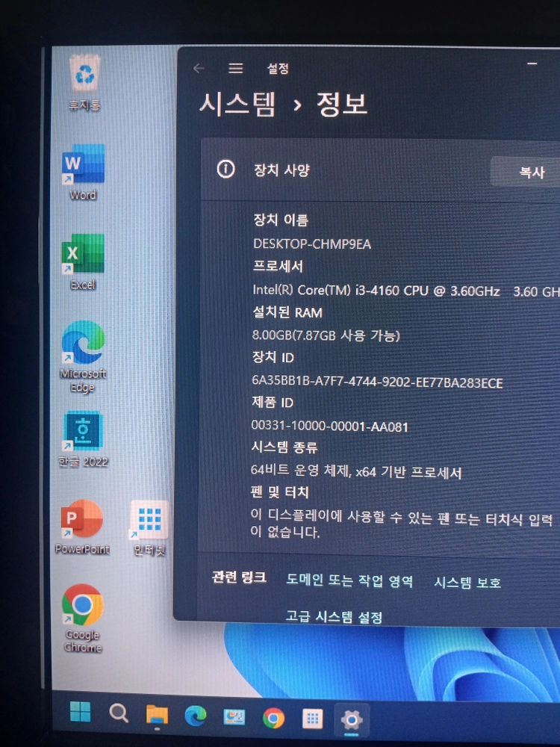Open the Microsoft Edge desktop shortcut

point(83,356)
